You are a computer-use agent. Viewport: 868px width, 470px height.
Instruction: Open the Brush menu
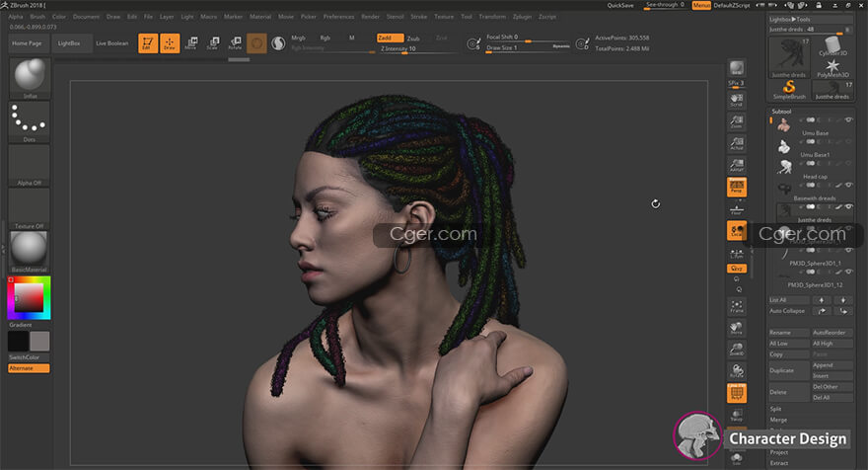(x=37, y=17)
